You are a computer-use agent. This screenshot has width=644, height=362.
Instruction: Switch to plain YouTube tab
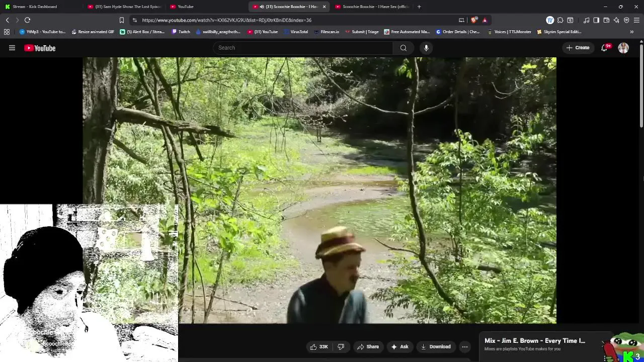[206, 7]
